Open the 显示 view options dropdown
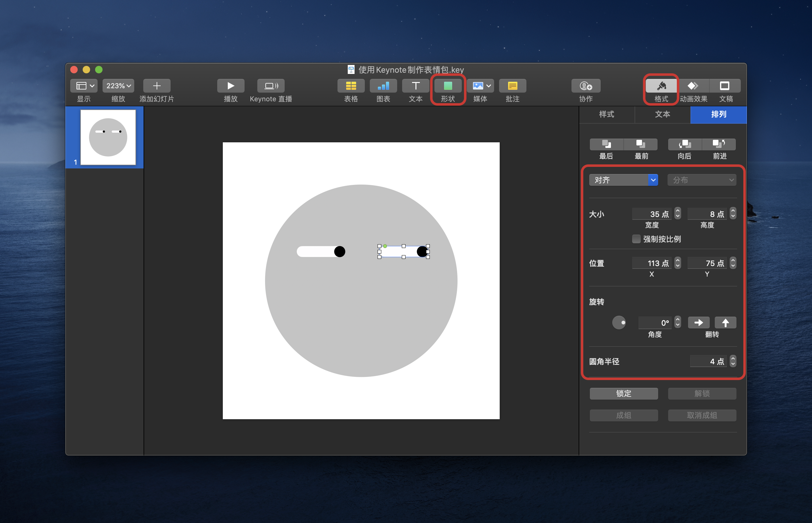The width and height of the screenshot is (812, 523). coord(84,86)
